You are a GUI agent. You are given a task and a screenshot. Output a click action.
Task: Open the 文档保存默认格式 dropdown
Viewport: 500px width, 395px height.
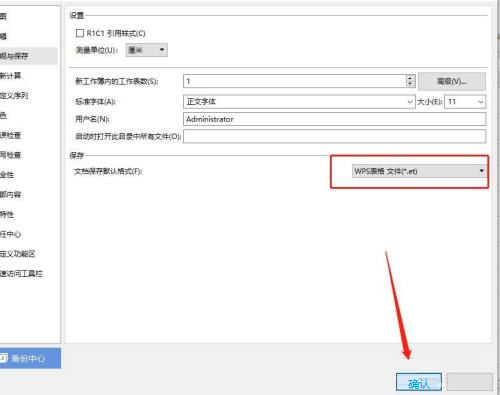(419, 171)
